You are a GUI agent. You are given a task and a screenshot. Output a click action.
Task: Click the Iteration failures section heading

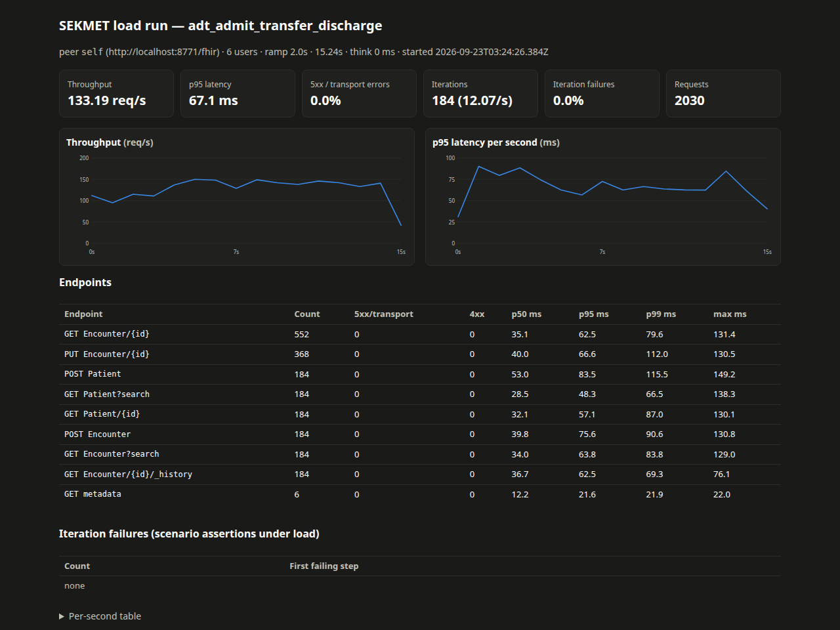(x=189, y=534)
